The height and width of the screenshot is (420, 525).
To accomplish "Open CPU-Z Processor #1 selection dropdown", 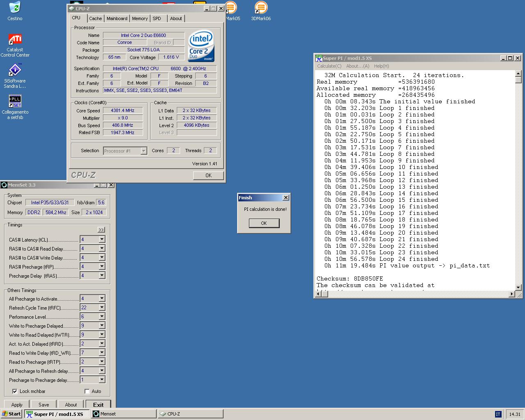I will 144,151.
